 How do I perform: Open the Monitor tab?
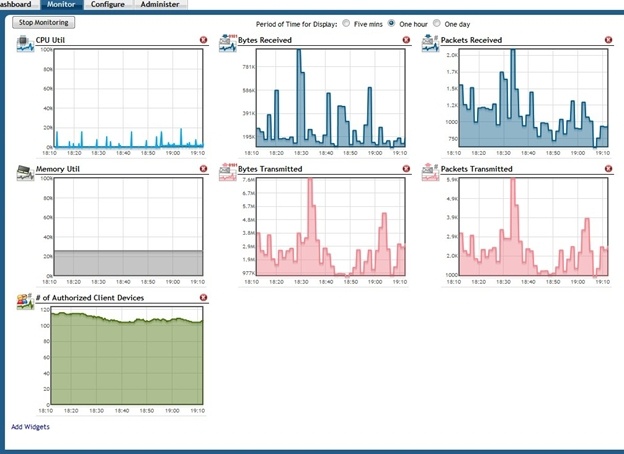61,4
